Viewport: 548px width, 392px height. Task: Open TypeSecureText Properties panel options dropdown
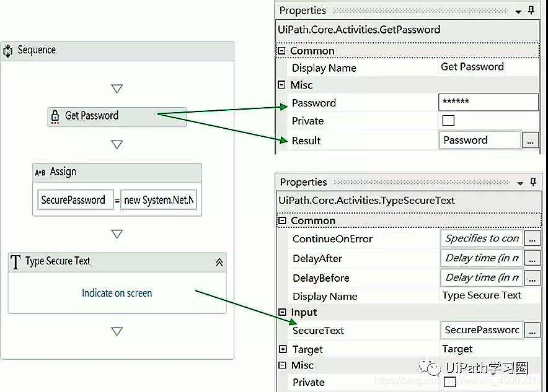[x=520, y=183]
